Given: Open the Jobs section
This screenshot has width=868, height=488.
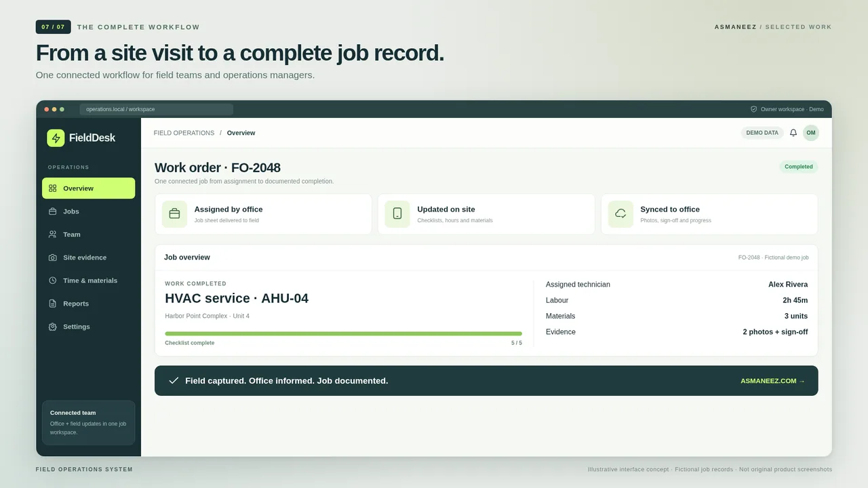Looking at the screenshot, I should (x=88, y=211).
